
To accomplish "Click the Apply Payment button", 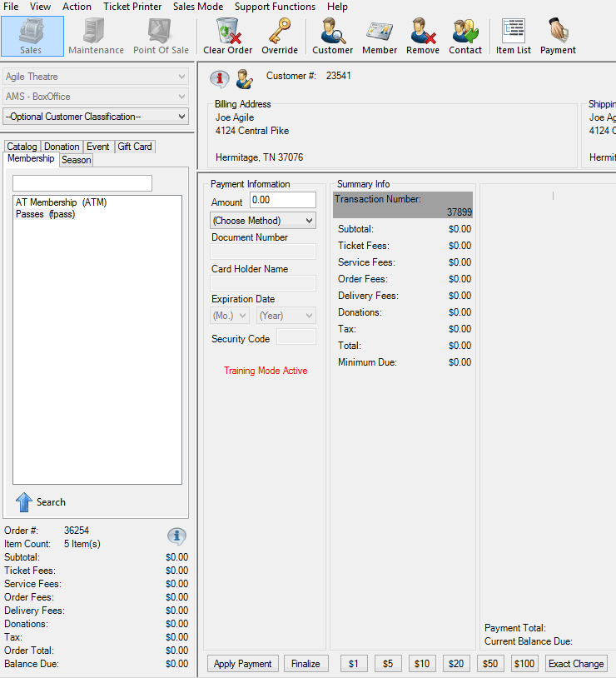I will [242, 664].
